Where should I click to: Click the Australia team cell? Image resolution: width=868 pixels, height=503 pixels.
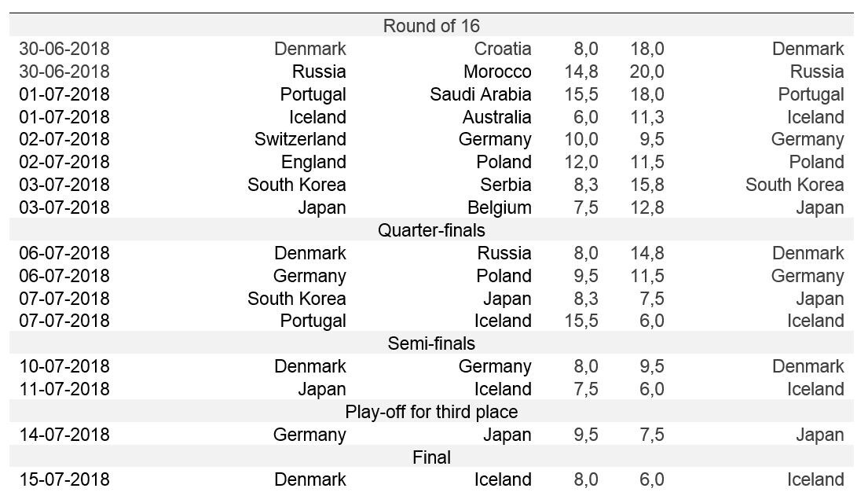[496, 117]
